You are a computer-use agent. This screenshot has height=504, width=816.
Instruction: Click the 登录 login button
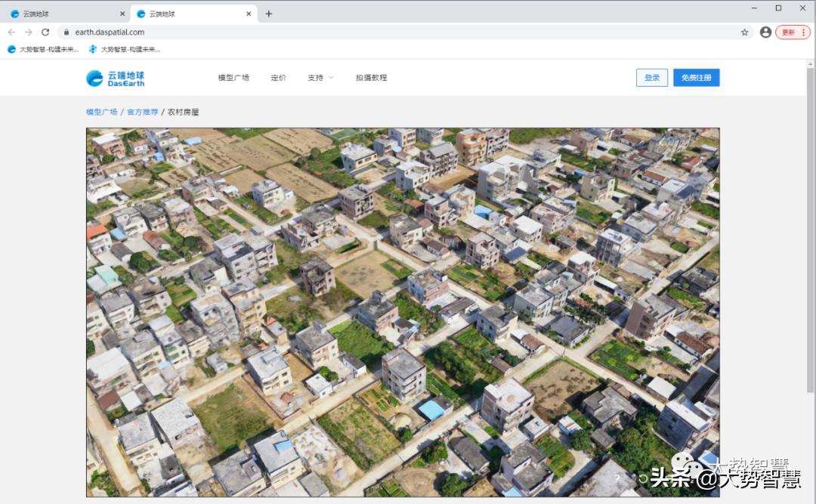[652, 78]
